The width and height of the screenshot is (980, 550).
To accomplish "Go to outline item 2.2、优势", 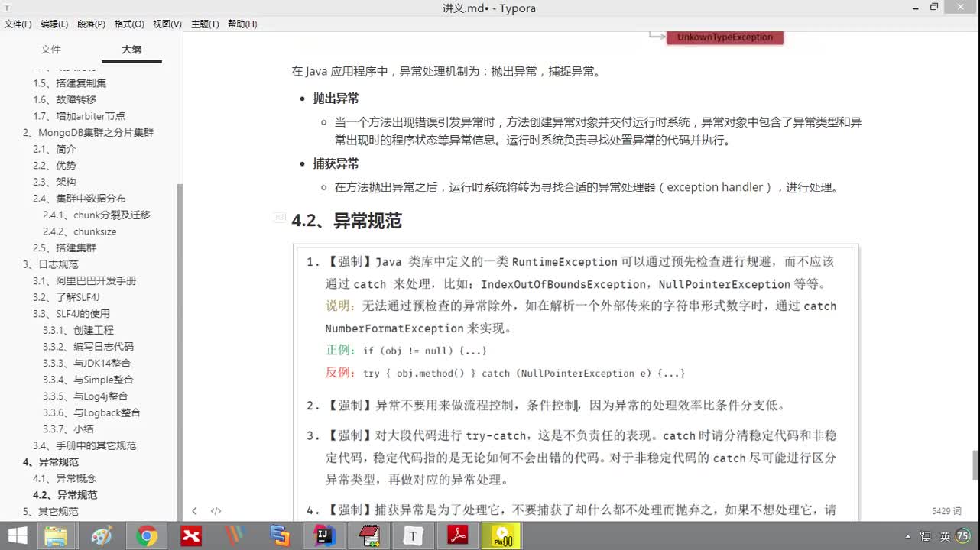I will pos(54,166).
